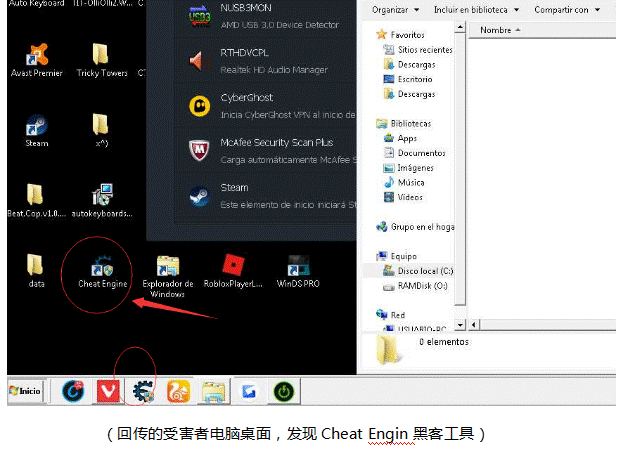This screenshot has height=456, width=623.
Task: Open the RAMDisk (O:) drive
Action: pyautogui.click(x=415, y=286)
